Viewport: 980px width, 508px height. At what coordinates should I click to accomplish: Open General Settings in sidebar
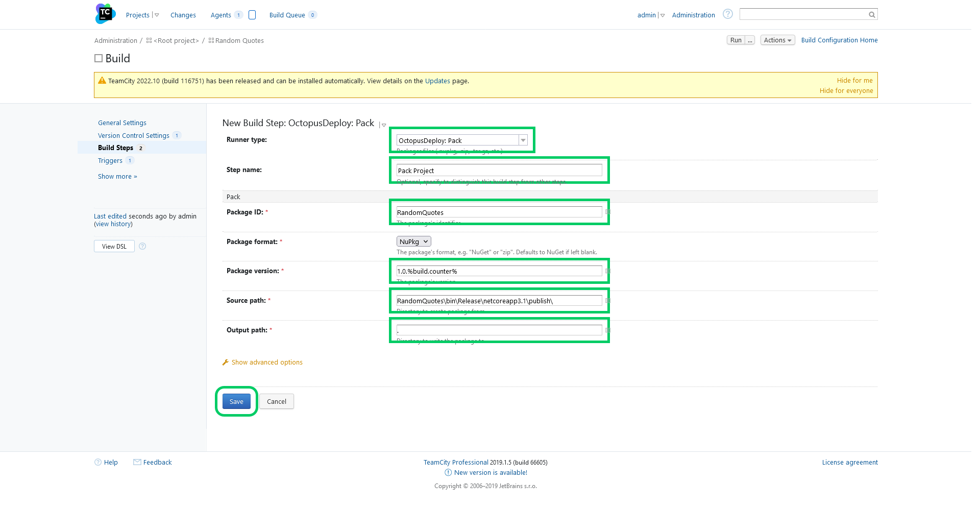point(122,123)
